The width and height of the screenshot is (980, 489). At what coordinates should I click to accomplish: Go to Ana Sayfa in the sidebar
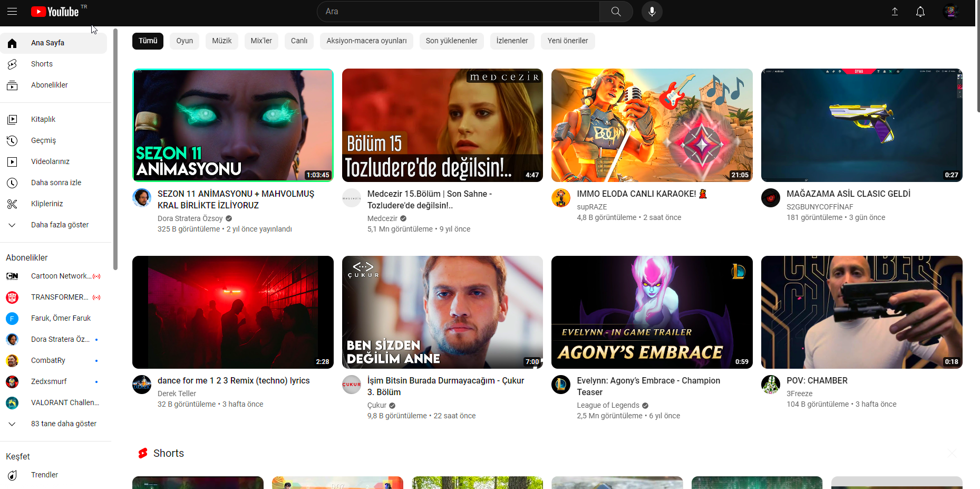point(54,43)
